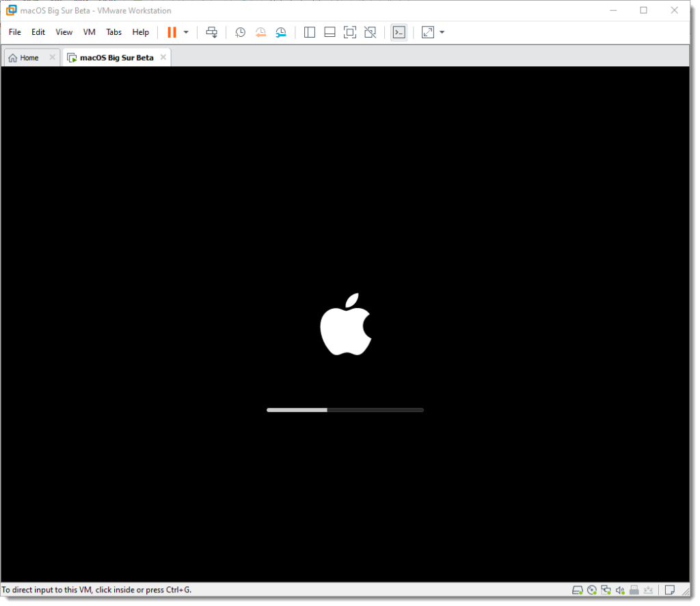Open the Tabs menu
This screenshot has width=700, height=606.
point(114,32)
